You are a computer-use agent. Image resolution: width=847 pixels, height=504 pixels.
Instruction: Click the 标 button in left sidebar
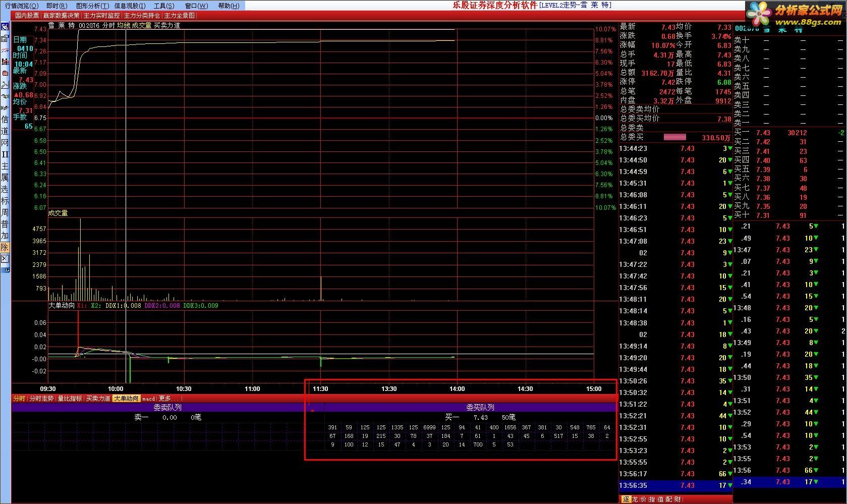[x=5, y=201]
